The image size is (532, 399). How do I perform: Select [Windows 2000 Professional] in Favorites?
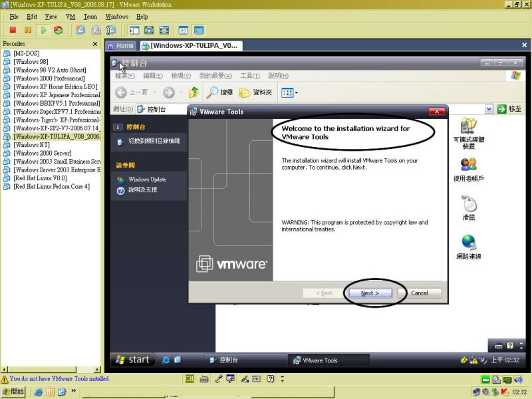49,78
